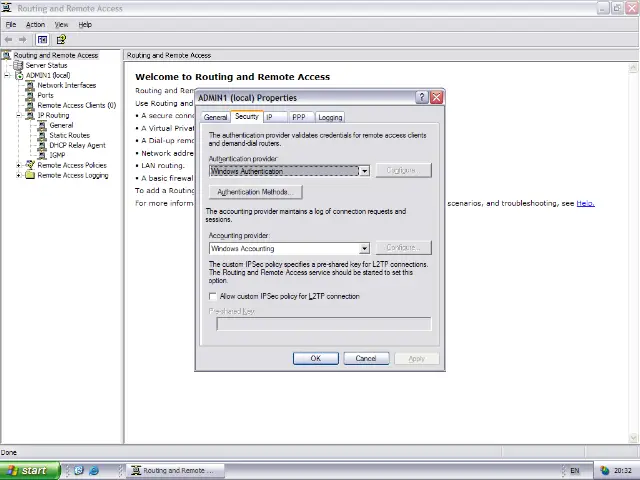Image resolution: width=640 pixels, height=480 pixels.
Task: Select the DHCP Relay Agent tree label
Action: [x=78, y=145]
